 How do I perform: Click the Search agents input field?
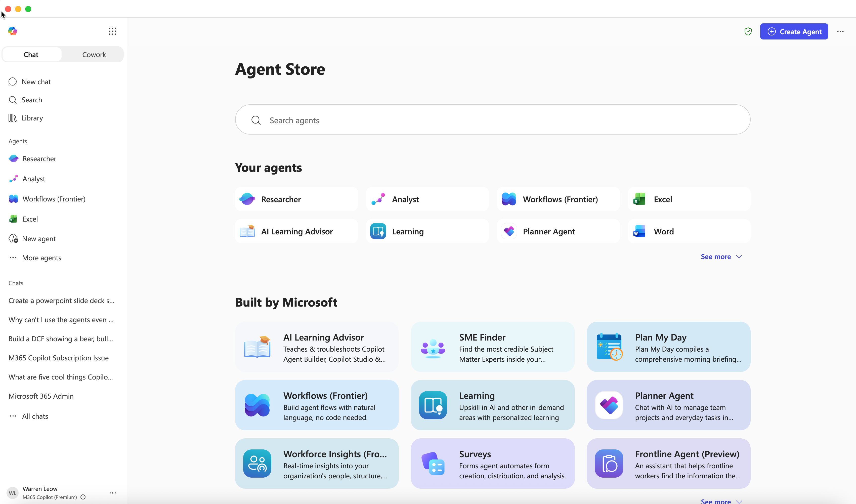[493, 119]
